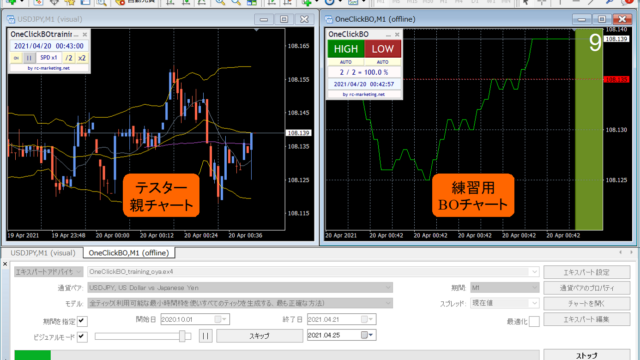The width and height of the screenshot is (640, 360).
Task: Toggle the 期間を指定 date-range checkbox
Action: [82, 321]
